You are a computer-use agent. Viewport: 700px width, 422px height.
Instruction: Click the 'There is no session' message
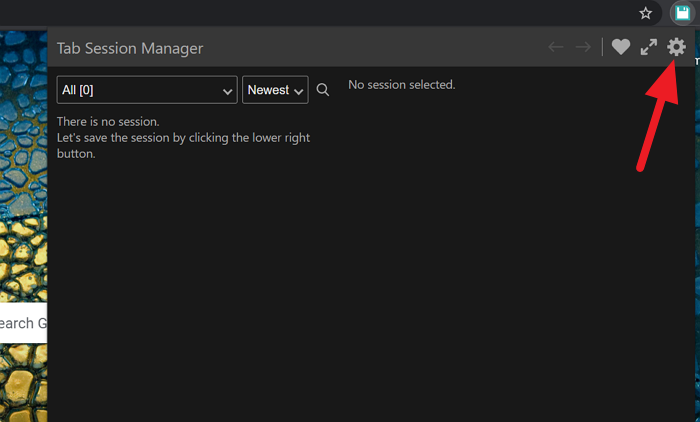tap(108, 122)
